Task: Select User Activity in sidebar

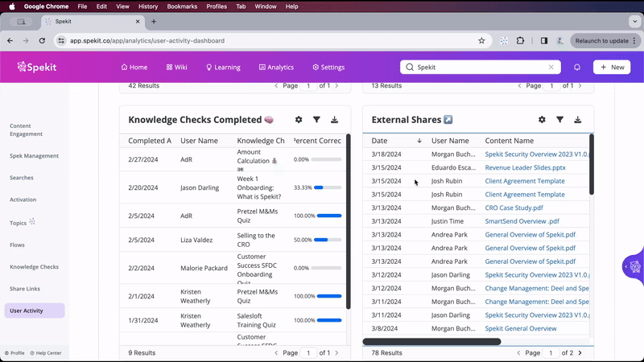Action: (35, 311)
